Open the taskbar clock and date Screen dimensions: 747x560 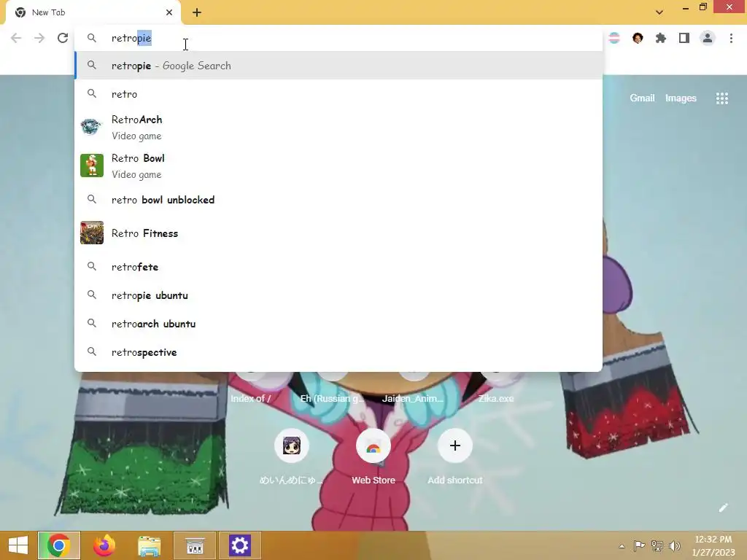pos(713,545)
